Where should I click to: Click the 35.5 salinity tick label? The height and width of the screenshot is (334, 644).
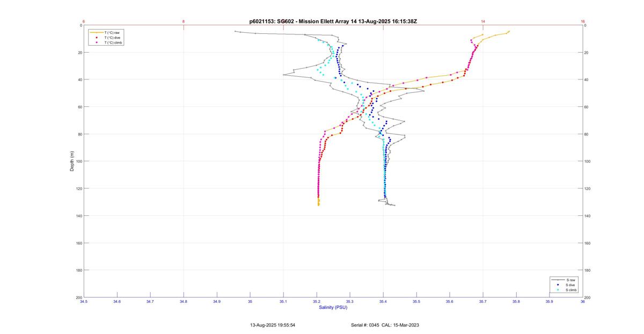pyautogui.click(x=416, y=302)
